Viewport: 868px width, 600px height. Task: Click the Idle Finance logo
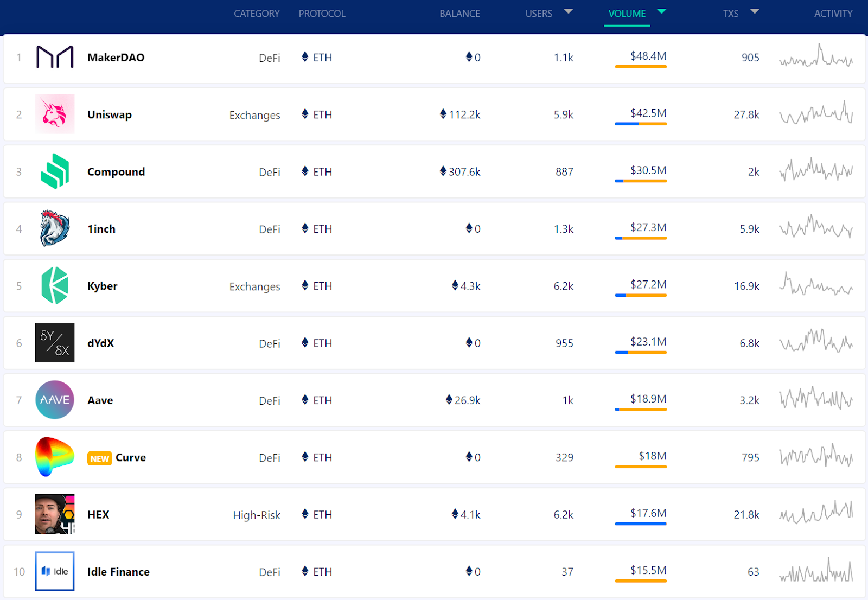[55, 571]
